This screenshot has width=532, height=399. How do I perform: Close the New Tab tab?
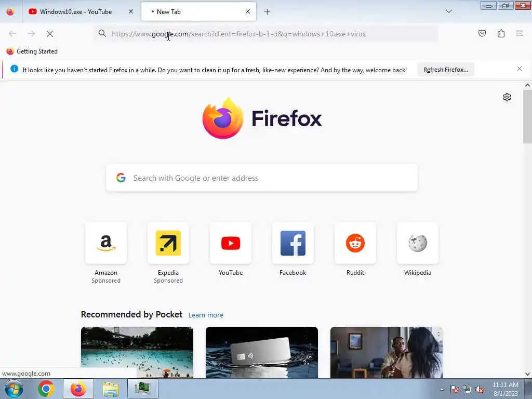point(248,11)
